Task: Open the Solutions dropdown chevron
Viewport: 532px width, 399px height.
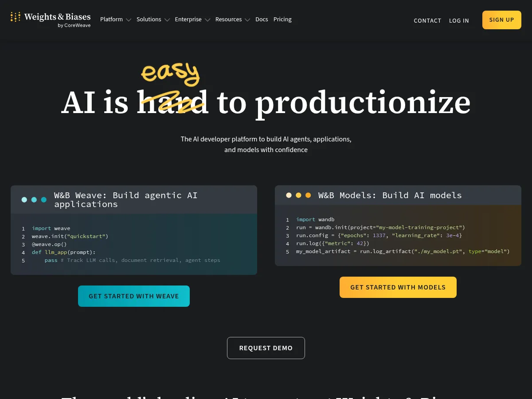Action: coord(167,20)
